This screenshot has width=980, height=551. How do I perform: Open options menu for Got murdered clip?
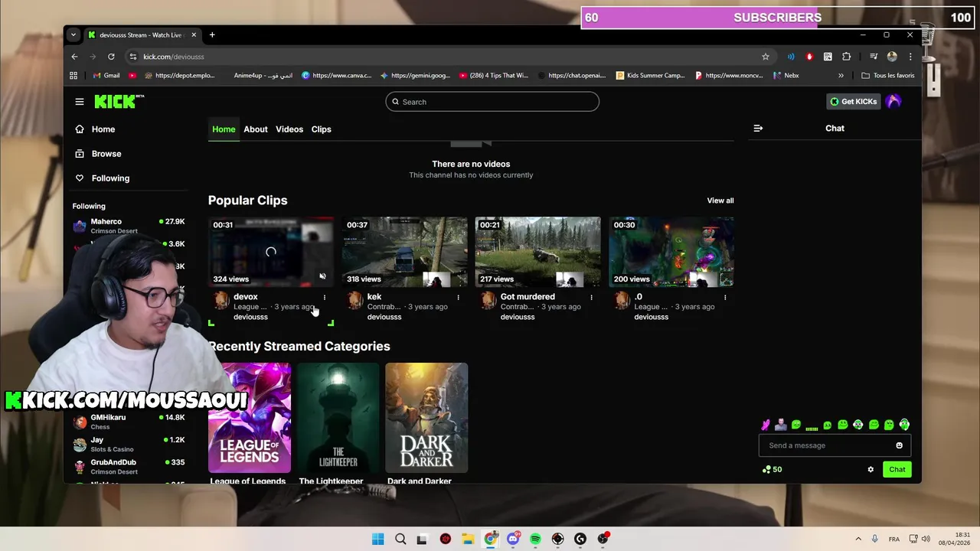[x=591, y=297]
